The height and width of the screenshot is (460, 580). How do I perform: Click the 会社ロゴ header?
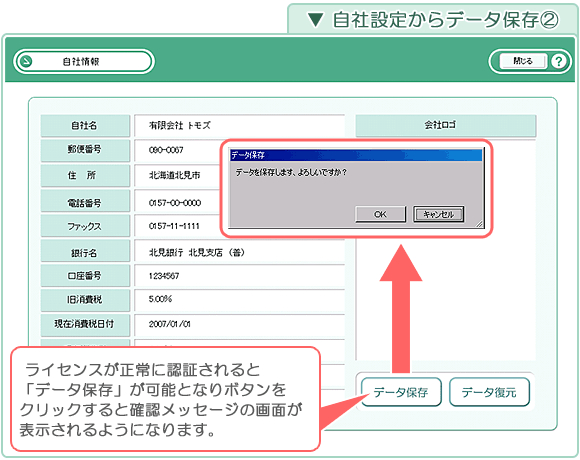tap(446, 125)
